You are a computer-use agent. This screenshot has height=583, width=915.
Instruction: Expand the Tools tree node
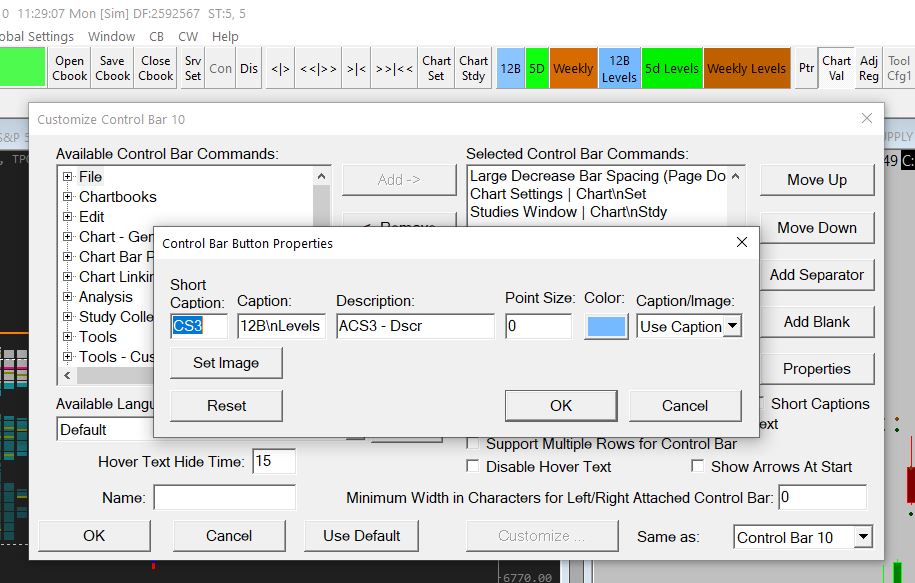click(68, 337)
